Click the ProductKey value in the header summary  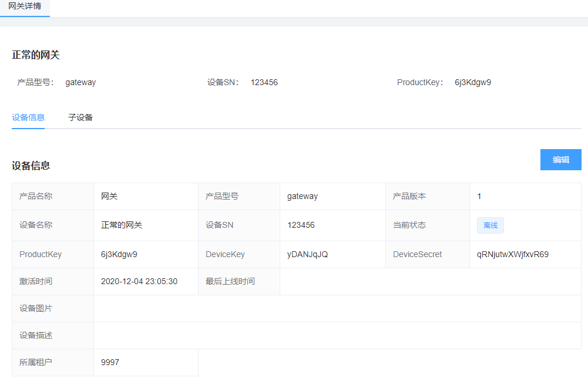pos(472,82)
